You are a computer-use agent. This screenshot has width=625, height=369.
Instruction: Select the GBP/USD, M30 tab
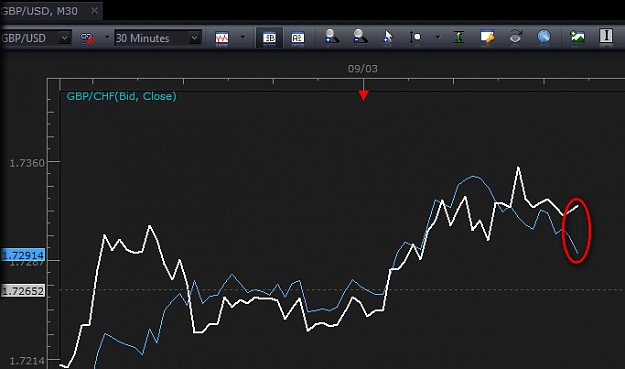[x=51, y=11]
